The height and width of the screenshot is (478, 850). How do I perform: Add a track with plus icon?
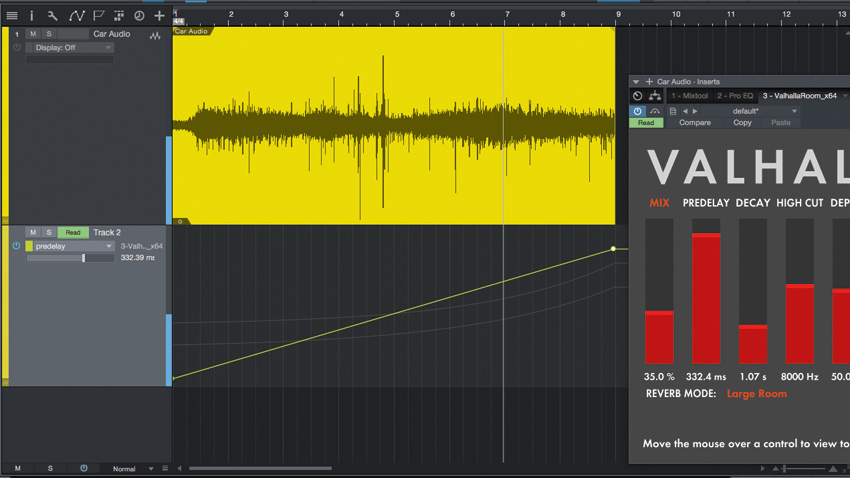click(x=159, y=16)
